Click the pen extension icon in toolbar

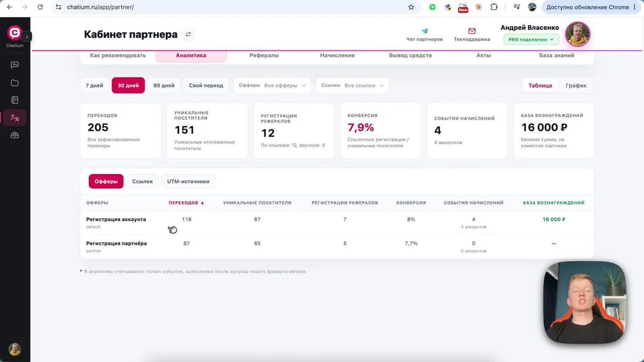448,7
